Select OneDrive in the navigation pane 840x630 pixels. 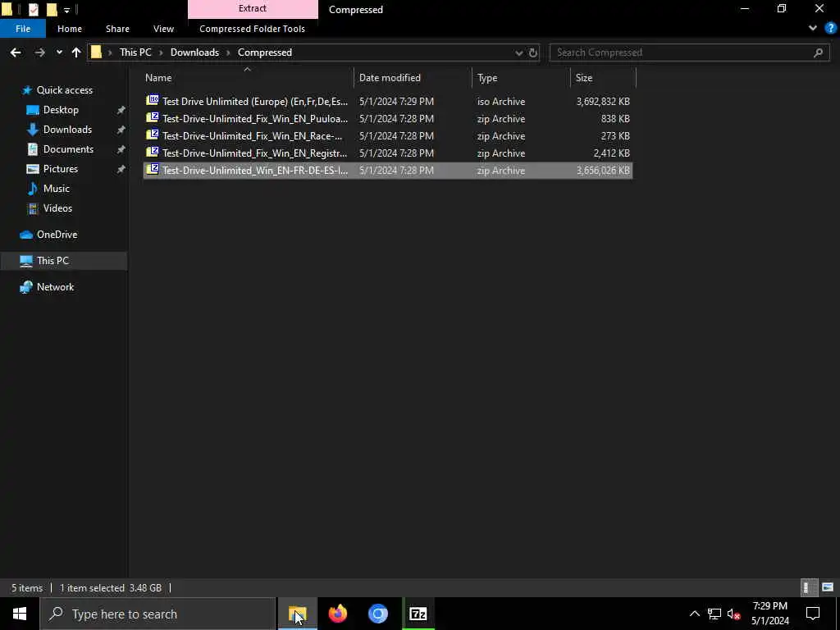coord(57,235)
